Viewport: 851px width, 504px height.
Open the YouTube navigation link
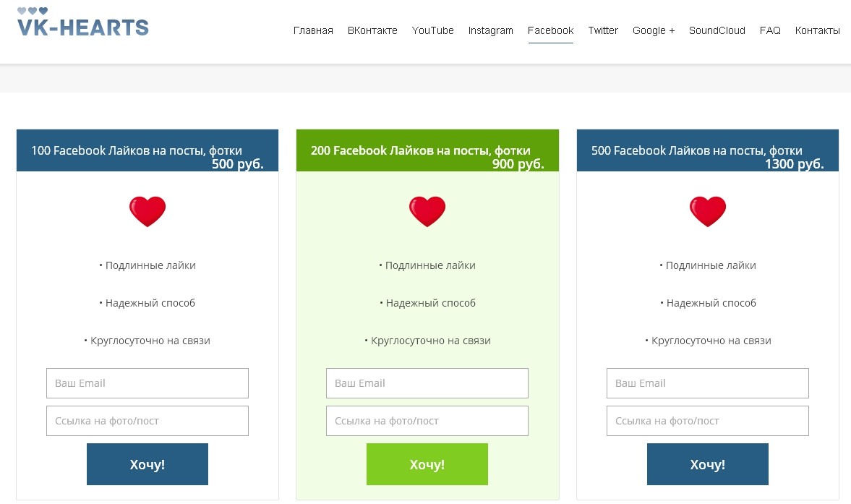click(432, 30)
